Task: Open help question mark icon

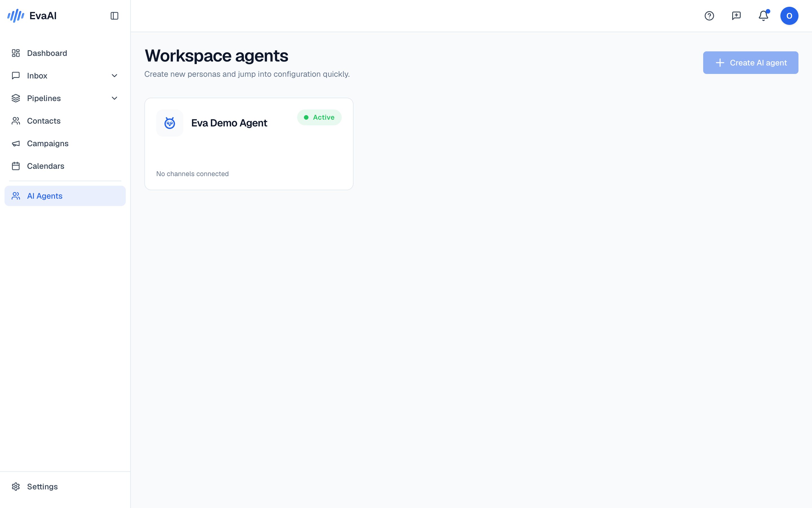Action: [709, 16]
